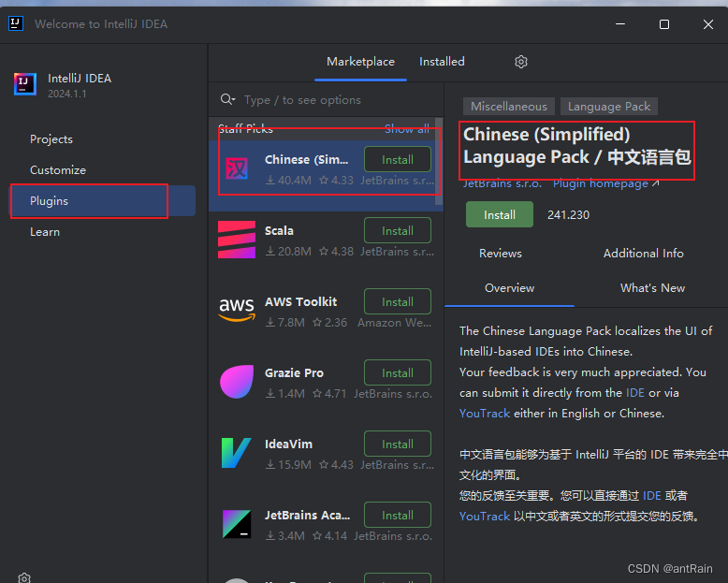Open settings gear at bottom of sidebar

point(24,578)
